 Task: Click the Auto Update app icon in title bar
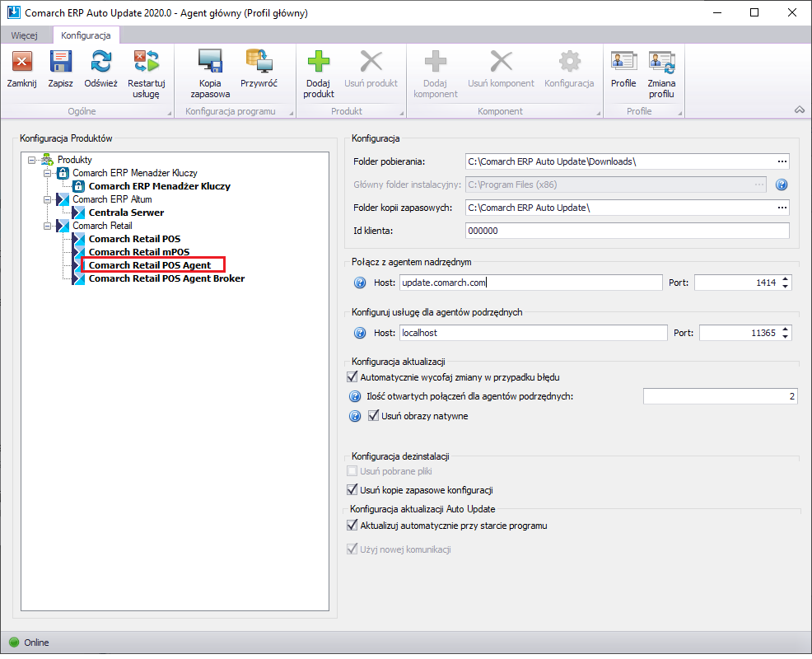pos(14,12)
